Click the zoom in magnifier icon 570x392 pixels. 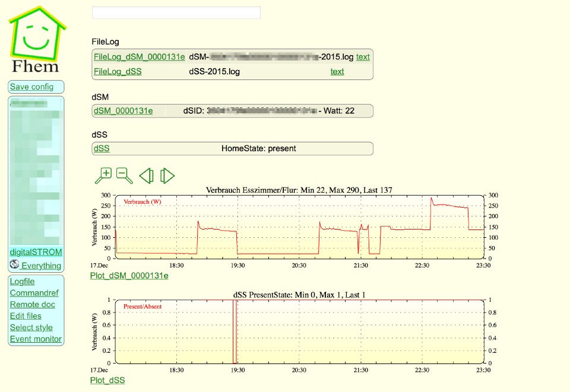[103, 175]
